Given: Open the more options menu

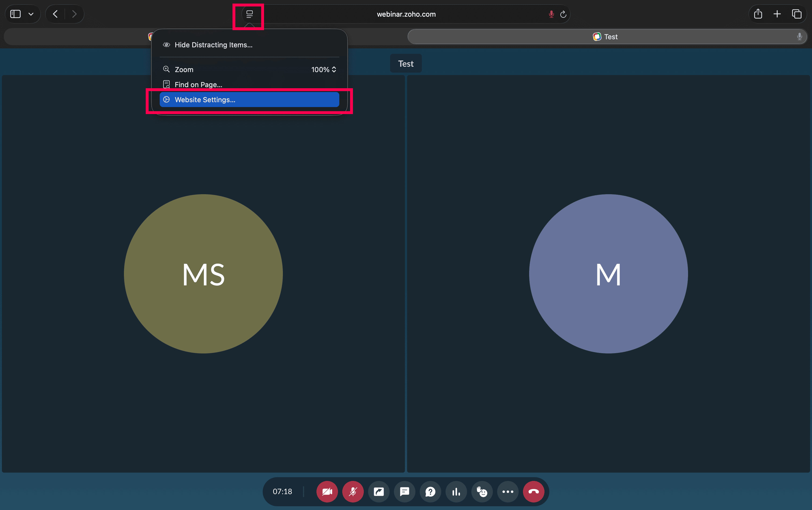Looking at the screenshot, I should 508,491.
